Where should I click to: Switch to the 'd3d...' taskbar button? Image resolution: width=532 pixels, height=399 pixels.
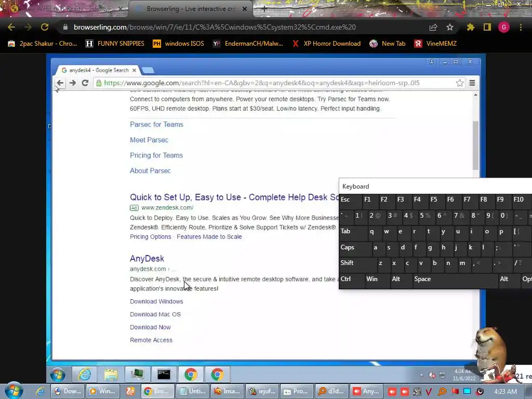point(331,391)
